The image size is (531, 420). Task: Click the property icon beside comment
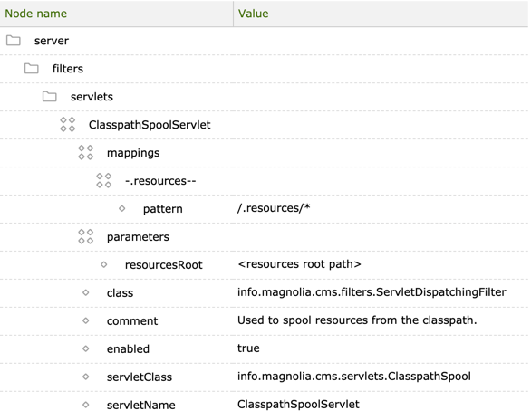[x=86, y=321]
